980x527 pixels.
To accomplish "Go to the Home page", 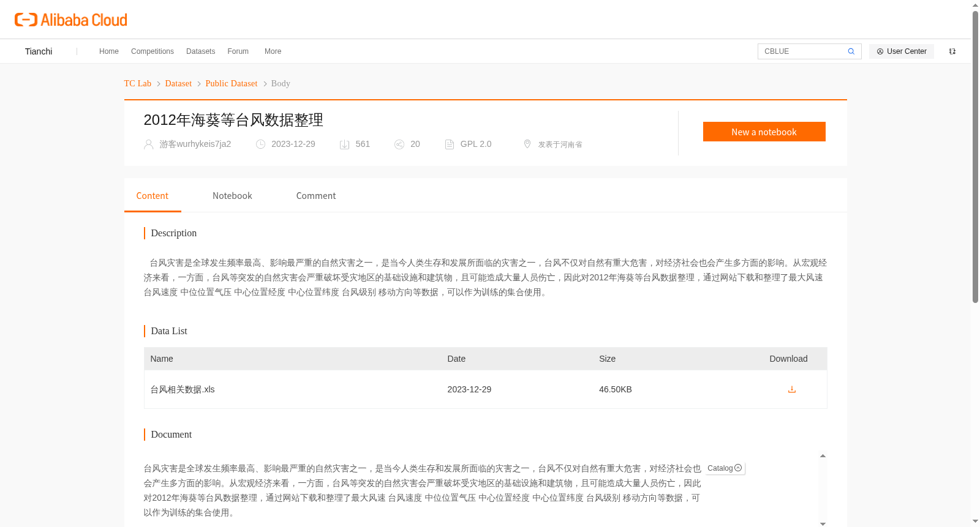I will tap(109, 51).
